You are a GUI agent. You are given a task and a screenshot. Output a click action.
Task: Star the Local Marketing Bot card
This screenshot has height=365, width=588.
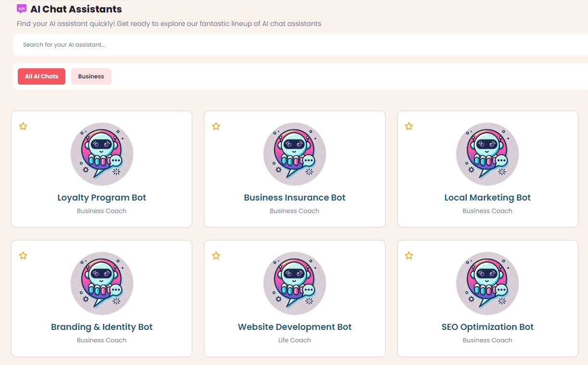coord(409,126)
